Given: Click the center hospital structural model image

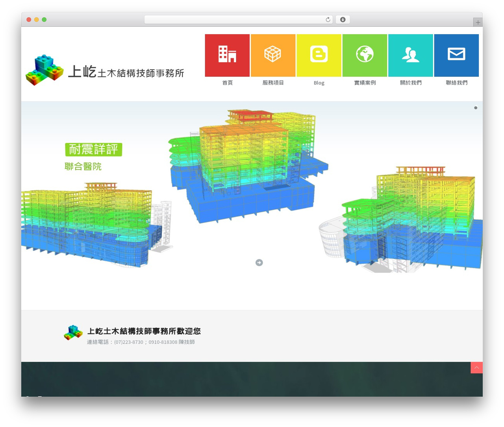Looking at the screenshot, I should [x=248, y=165].
